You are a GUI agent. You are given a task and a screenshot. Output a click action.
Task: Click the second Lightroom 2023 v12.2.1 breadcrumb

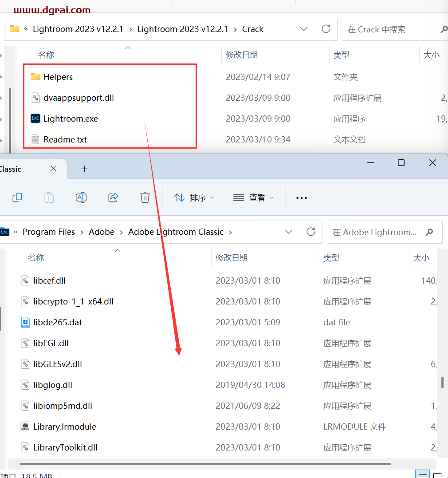point(183,29)
